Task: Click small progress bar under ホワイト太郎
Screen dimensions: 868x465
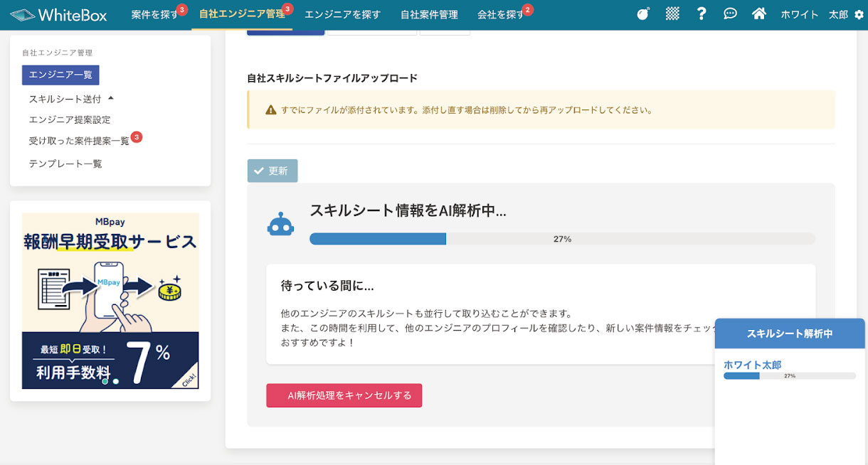Action: point(790,375)
